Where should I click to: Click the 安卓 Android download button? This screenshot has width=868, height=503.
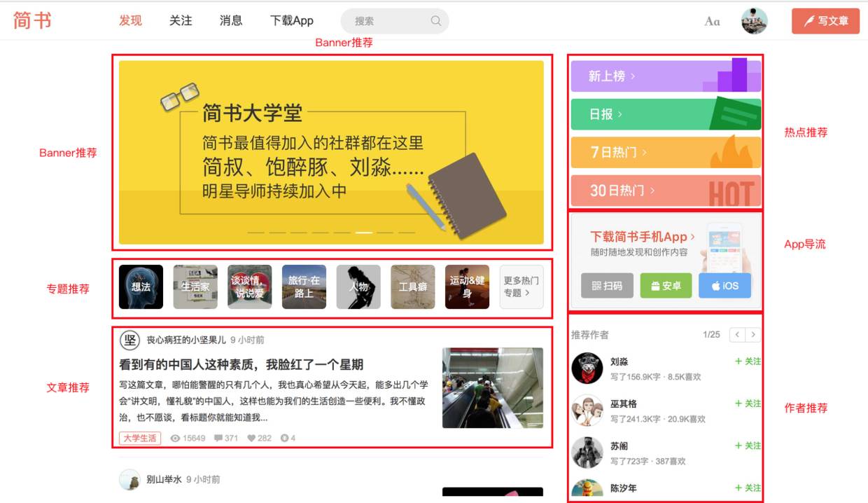click(x=666, y=286)
